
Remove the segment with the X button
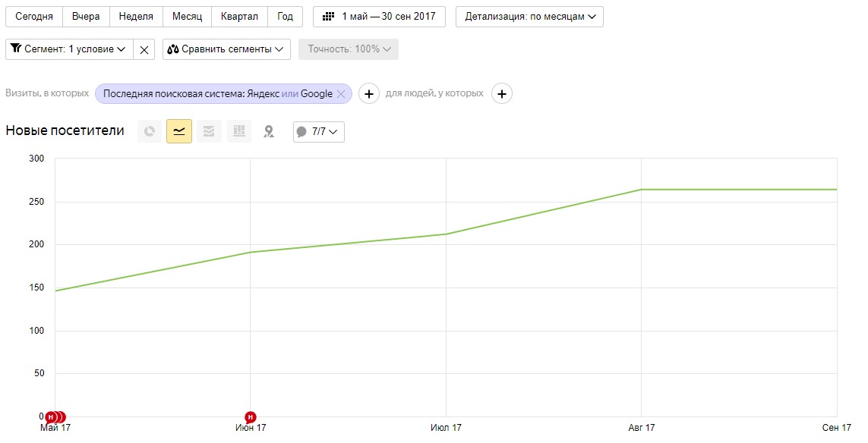144,49
